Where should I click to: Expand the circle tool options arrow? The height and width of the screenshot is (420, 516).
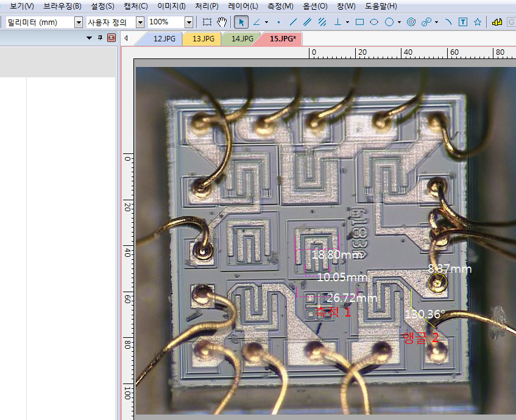coord(399,22)
